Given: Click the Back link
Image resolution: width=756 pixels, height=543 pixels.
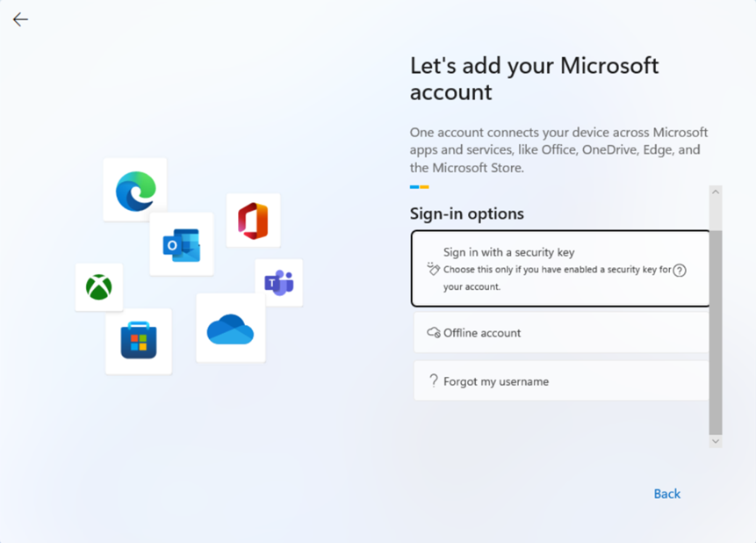Looking at the screenshot, I should click(x=666, y=494).
